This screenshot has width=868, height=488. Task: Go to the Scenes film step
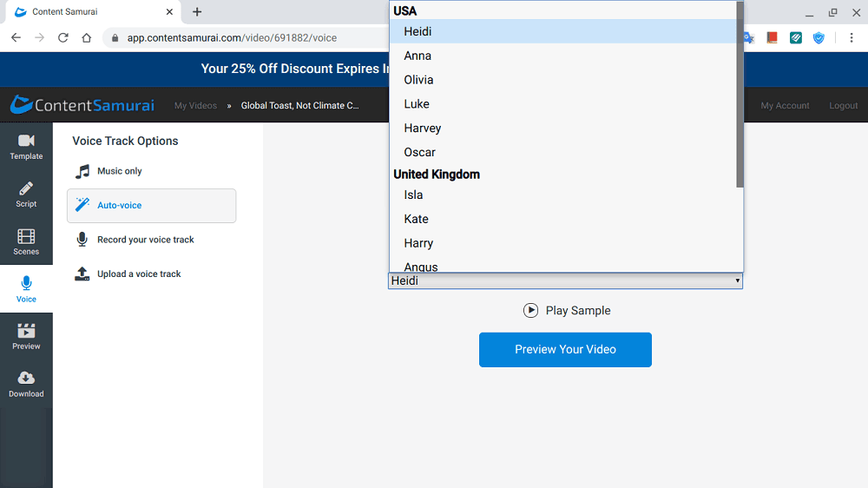click(26, 241)
